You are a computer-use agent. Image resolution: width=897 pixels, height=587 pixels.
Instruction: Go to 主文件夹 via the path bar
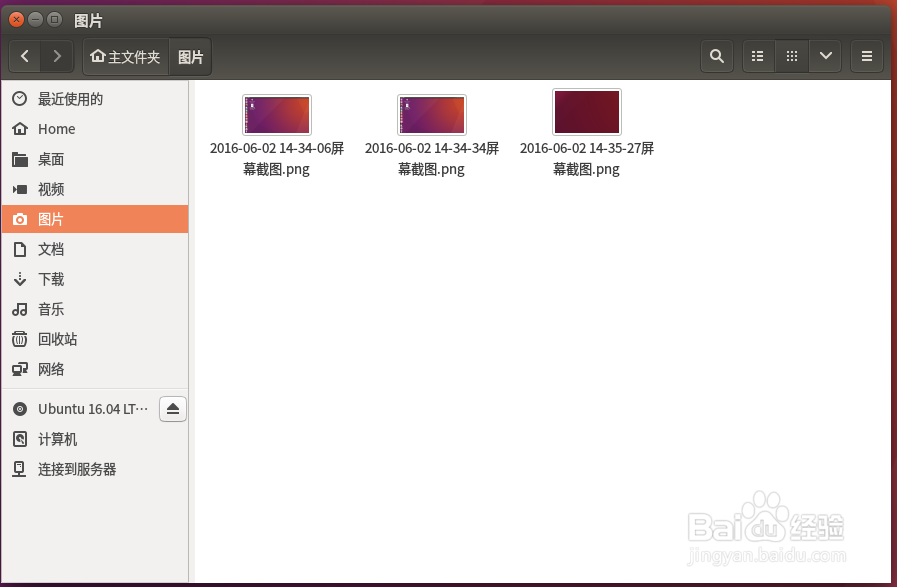tap(125, 56)
